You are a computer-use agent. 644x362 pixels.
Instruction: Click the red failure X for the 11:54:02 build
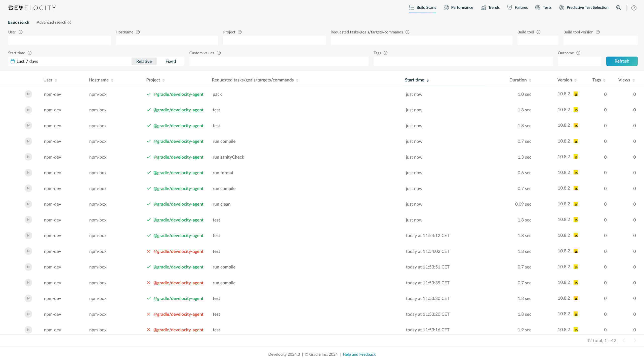[x=148, y=251]
